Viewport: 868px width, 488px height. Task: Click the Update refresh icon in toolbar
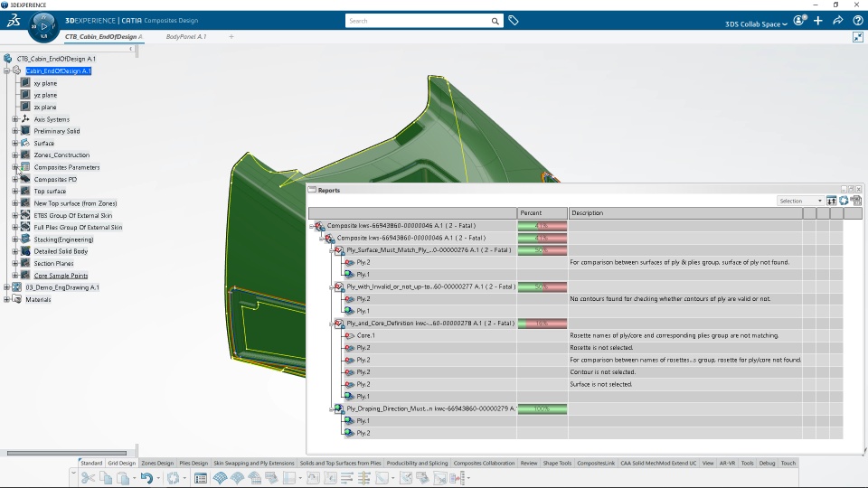click(174, 478)
